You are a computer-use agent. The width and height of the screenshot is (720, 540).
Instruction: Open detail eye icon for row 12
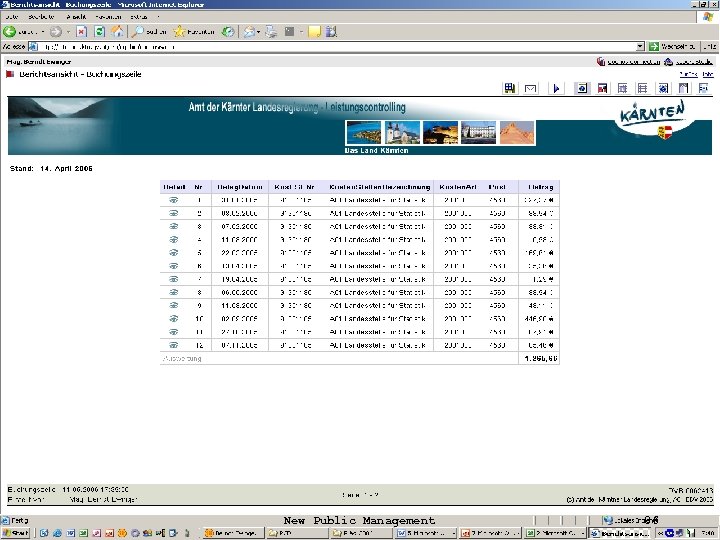[173, 345]
